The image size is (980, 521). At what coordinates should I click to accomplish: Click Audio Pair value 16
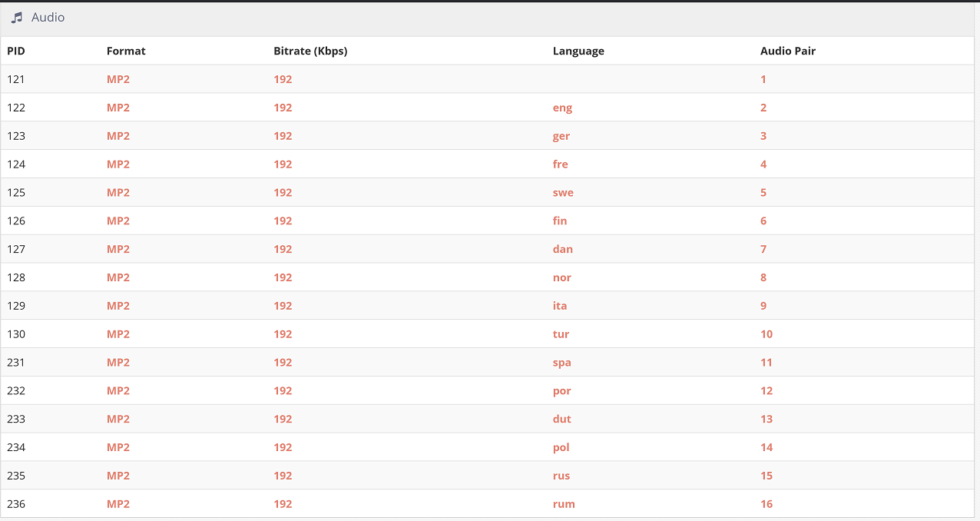(766, 504)
